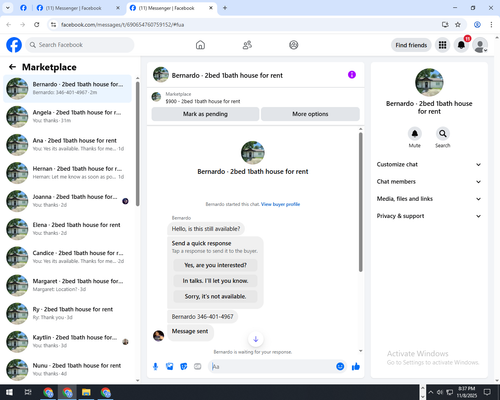Click the Search Facebook field
The image size is (500, 400).
tap(80, 45)
